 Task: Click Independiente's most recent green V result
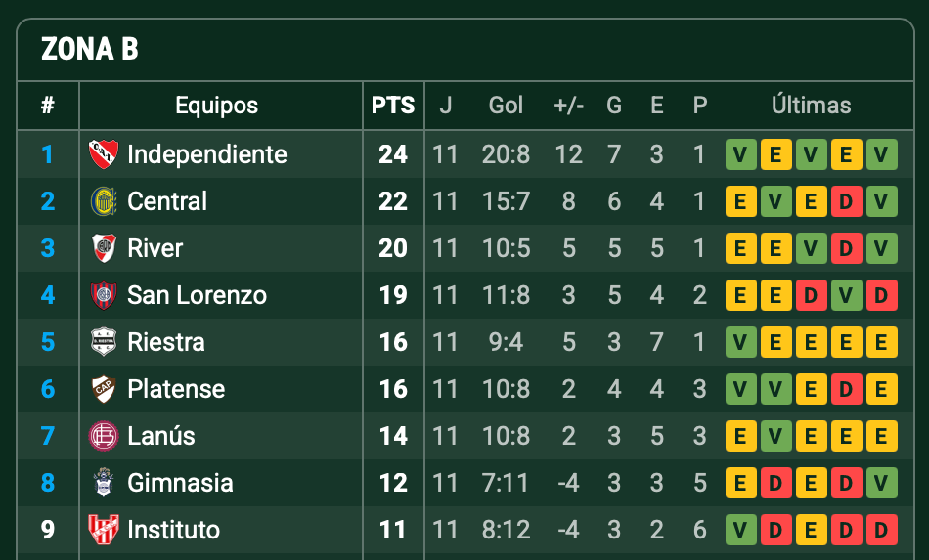pos(882,154)
